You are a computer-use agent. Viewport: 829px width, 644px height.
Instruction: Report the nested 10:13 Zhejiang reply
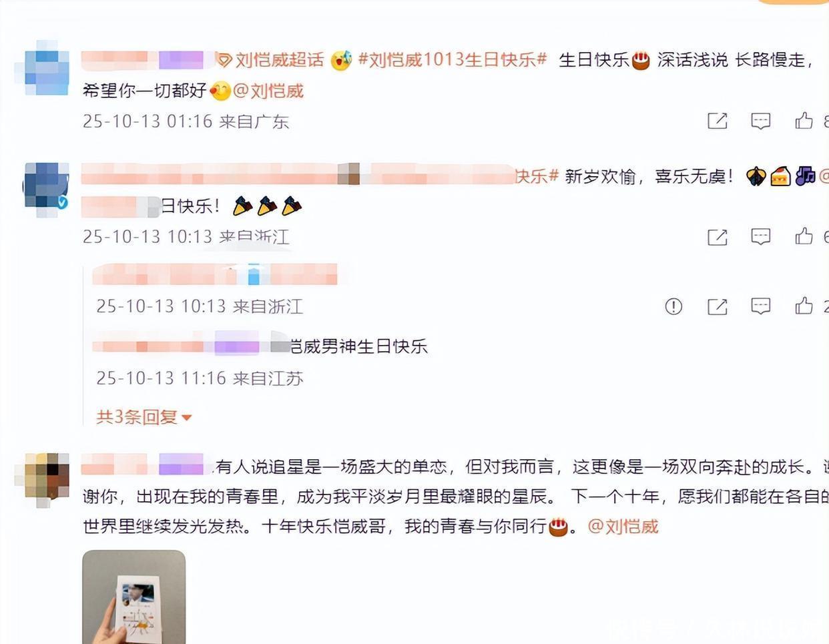click(673, 306)
